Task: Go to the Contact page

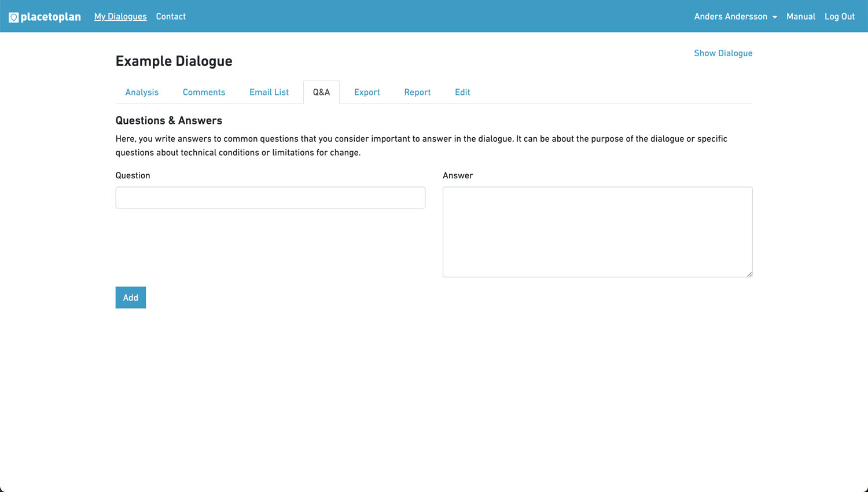Action: tap(171, 17)
